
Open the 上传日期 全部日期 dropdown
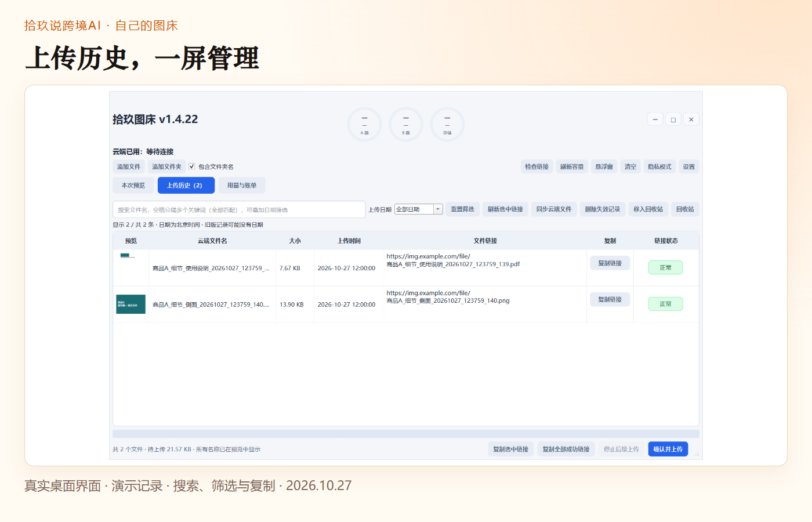point(419,209)
